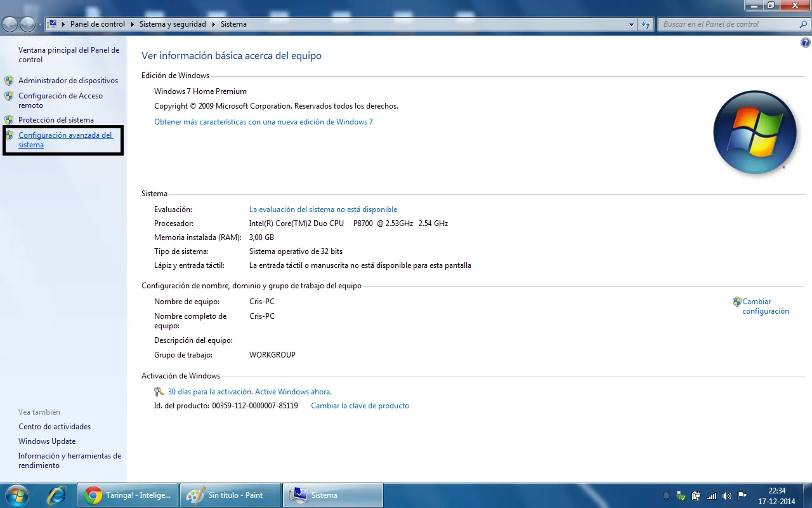The width and height of the screenshot is (812, 508).
Task: Click the Windows 7 Home Premium text
Action: point(200,91)
